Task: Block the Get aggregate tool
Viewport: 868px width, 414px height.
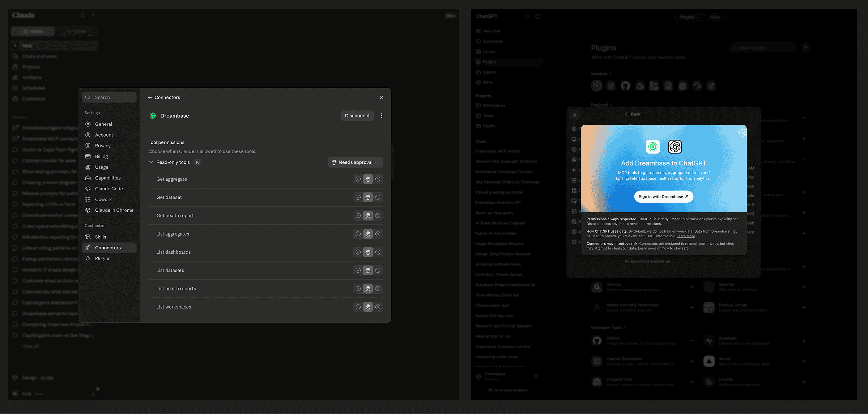Action: [378, 179]
